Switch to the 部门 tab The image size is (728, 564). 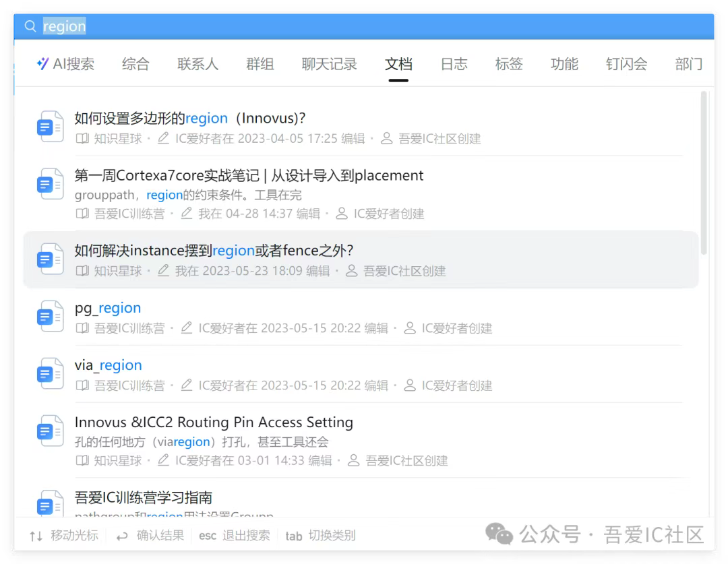tap(688, 63)
